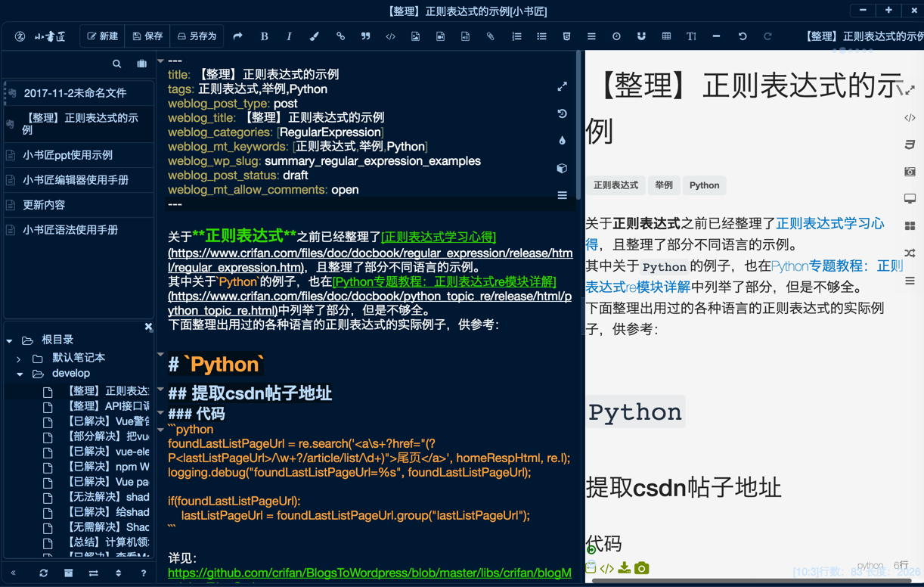Open the 正则表达式学习心得 link in the preview
Image resolution: width=924 pixels, height=587 pixels.
[x=829, y=223]
